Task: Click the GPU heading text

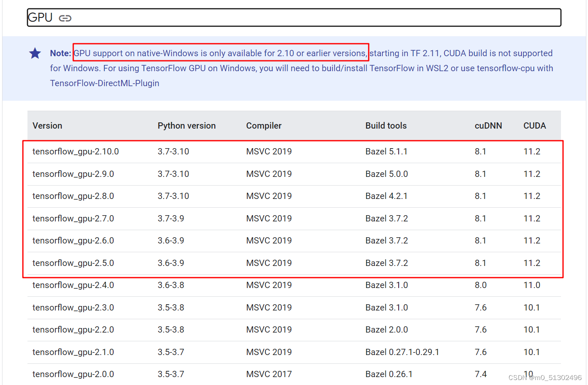Action: [40, 17]
